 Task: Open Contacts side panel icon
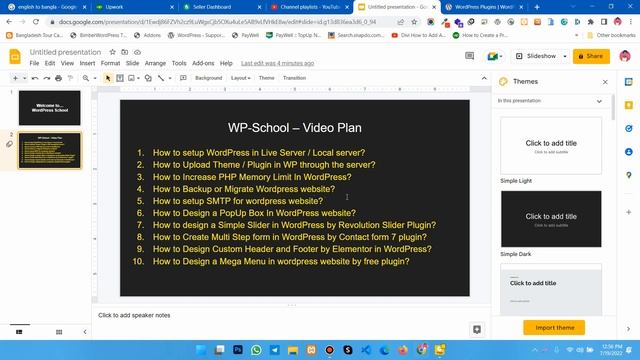pyautogui.click(x=629, y=152)
